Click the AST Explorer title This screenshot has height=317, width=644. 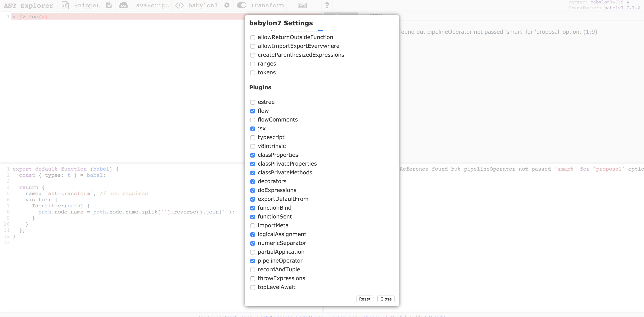click(29, 6)
